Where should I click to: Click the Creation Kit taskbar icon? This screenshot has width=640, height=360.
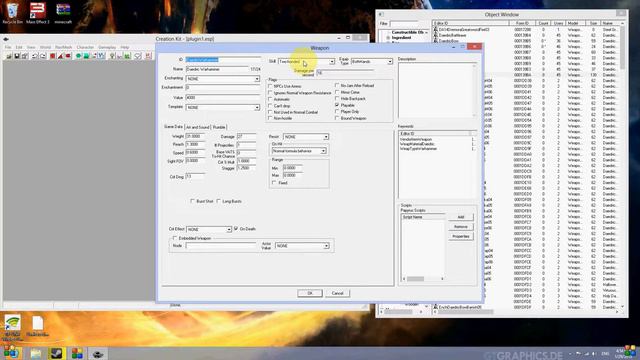tap(98, 353)
